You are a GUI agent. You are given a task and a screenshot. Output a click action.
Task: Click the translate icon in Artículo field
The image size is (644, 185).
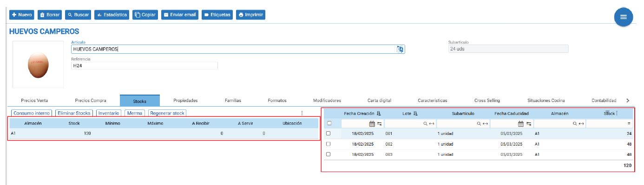tap(400, 49)
